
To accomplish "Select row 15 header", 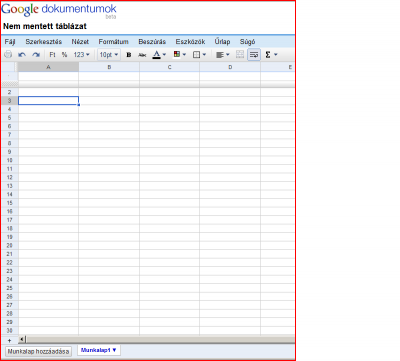I will tap(10, 203).
